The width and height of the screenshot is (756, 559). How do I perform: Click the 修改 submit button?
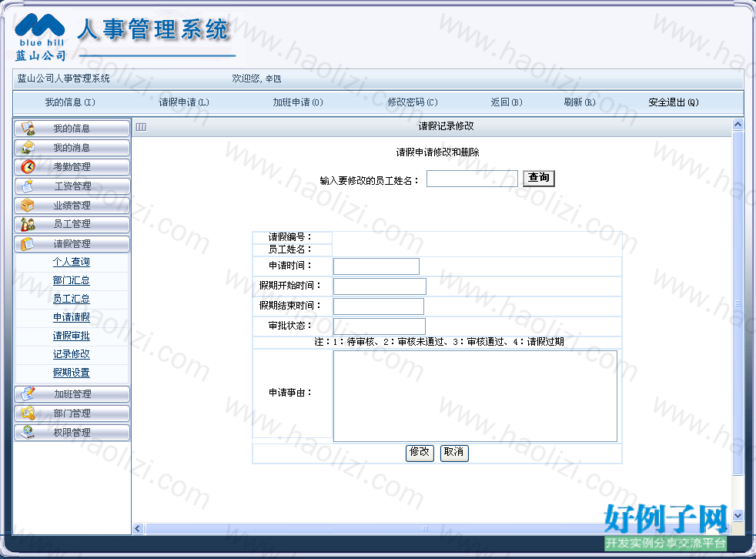click(420, 453)
